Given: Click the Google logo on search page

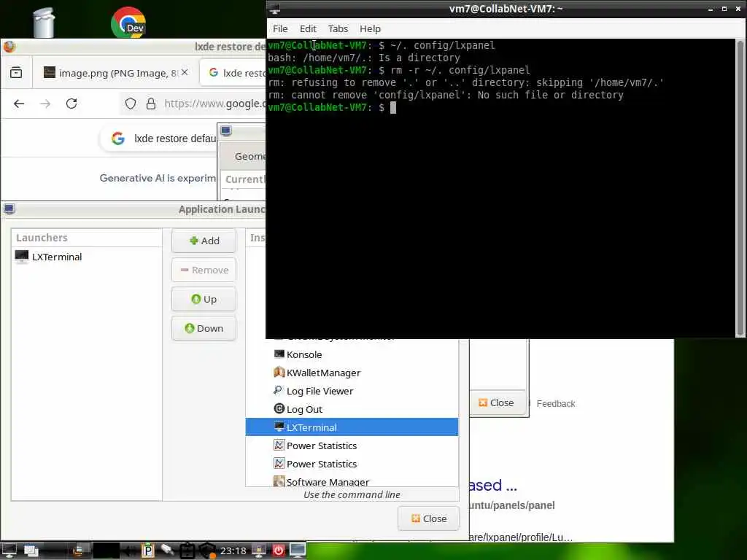Looking at the screenshot, I should pyautogui.click(x=118, y=139).
